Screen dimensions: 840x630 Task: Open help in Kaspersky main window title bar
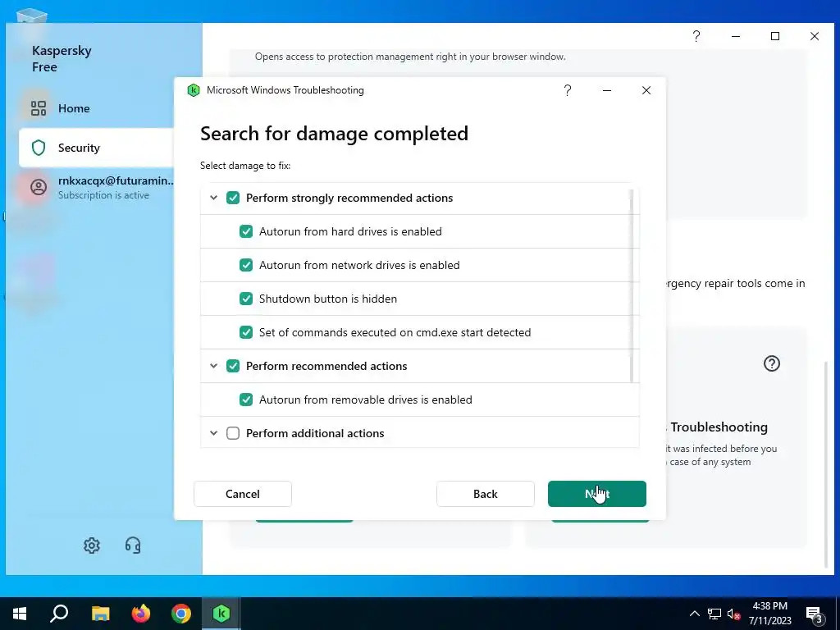696,36
